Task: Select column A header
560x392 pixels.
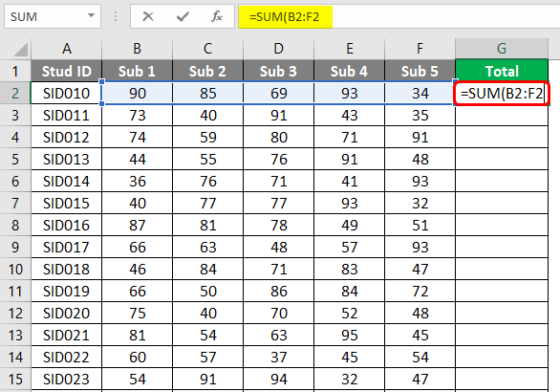Action: click(x=67, y=49)
